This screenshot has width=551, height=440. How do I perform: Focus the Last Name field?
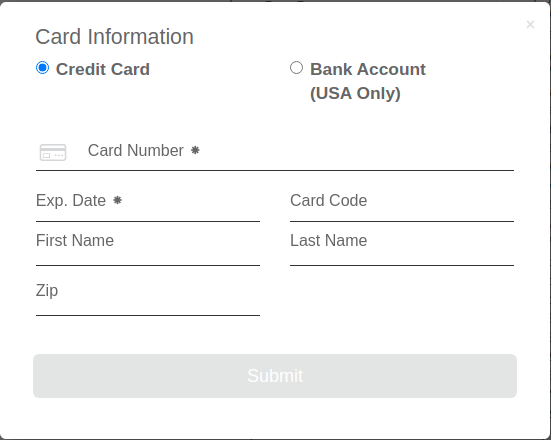point(402,246)
